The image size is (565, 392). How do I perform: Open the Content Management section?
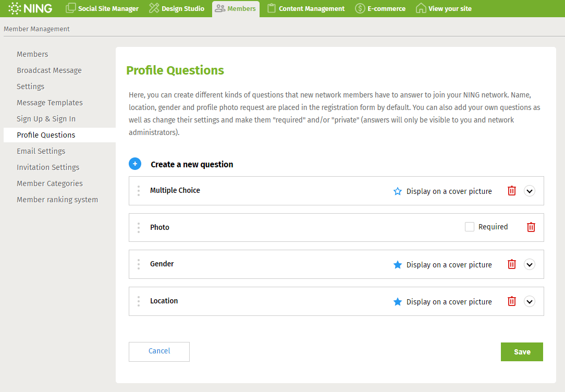(x=305, y=8)
